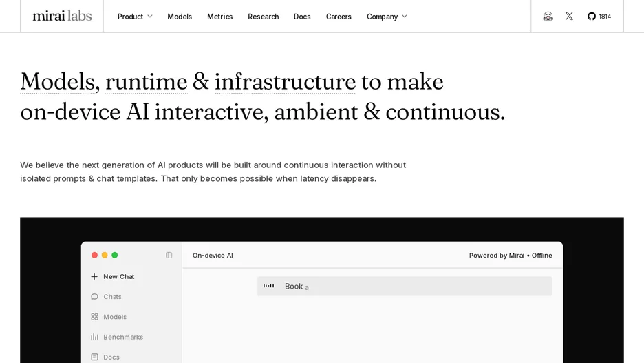The height and width of the screenshot is (363, 644).
Task: Follow the underlined Models headline link
Action: click(57, 81)
